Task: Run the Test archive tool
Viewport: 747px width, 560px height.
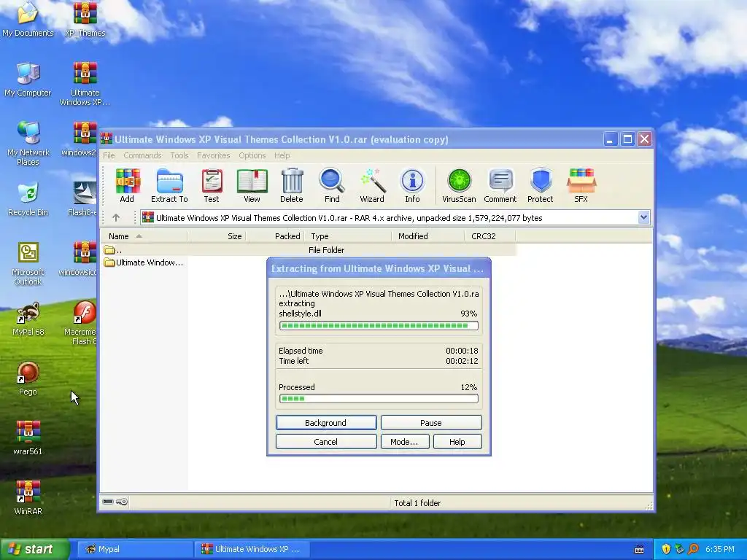Action: [212, 185]
